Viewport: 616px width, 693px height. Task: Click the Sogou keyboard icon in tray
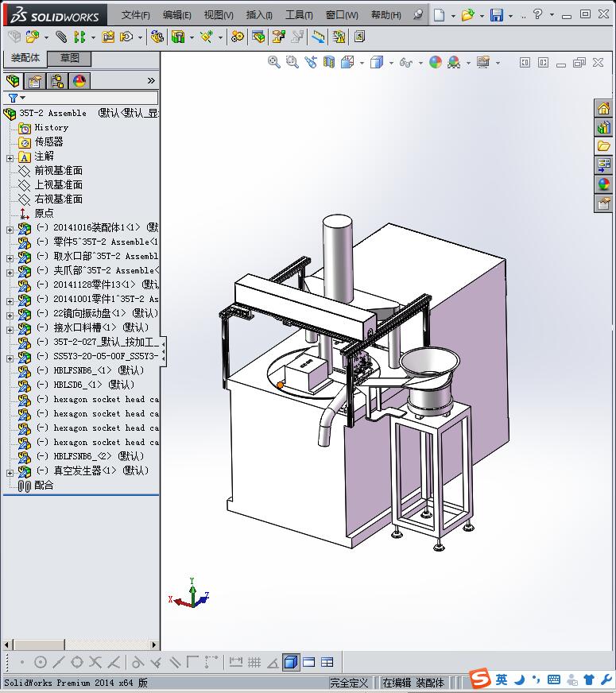554,679
